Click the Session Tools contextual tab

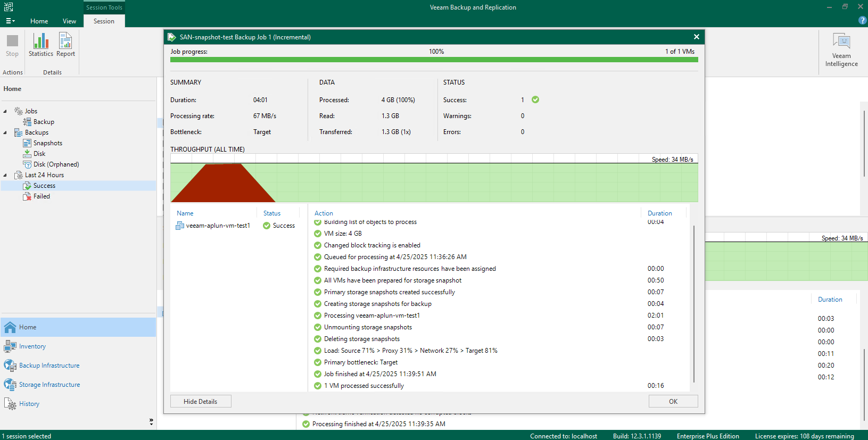tap(104, 7)
